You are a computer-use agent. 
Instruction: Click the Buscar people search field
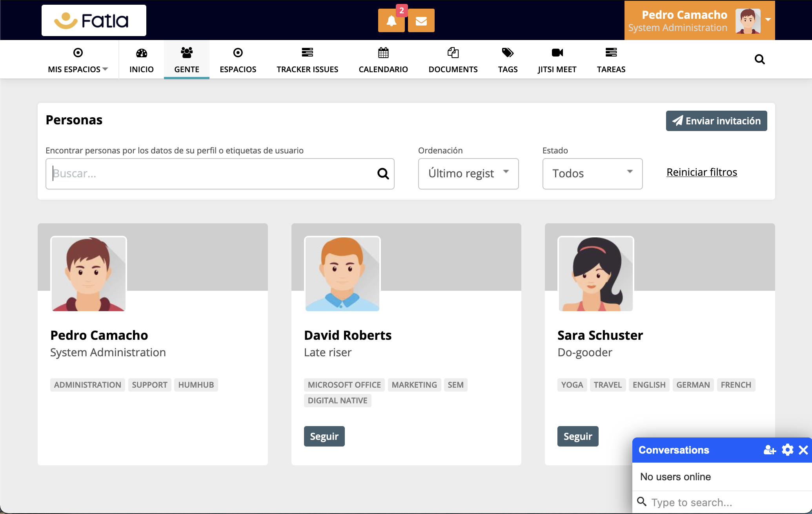coord(212,174)
